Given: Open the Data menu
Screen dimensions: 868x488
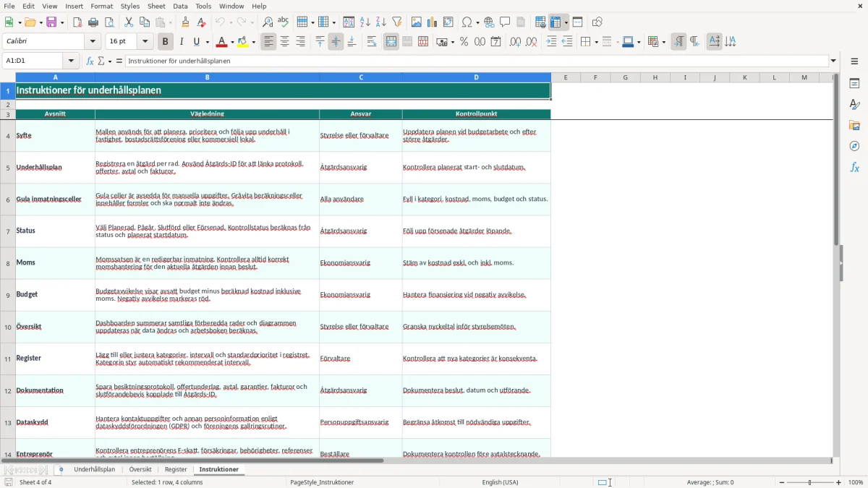Looking at the screenshot, I should coord(180,6).
